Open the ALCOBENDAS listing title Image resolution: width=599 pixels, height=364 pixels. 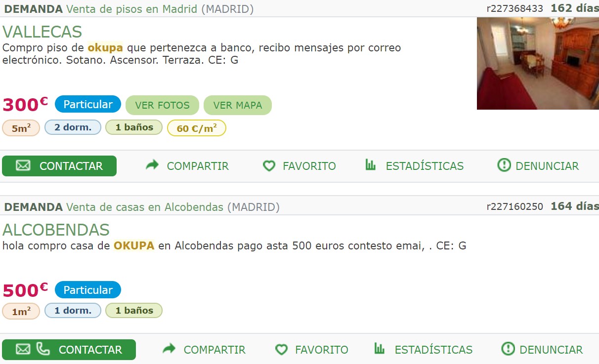point(56,230)
